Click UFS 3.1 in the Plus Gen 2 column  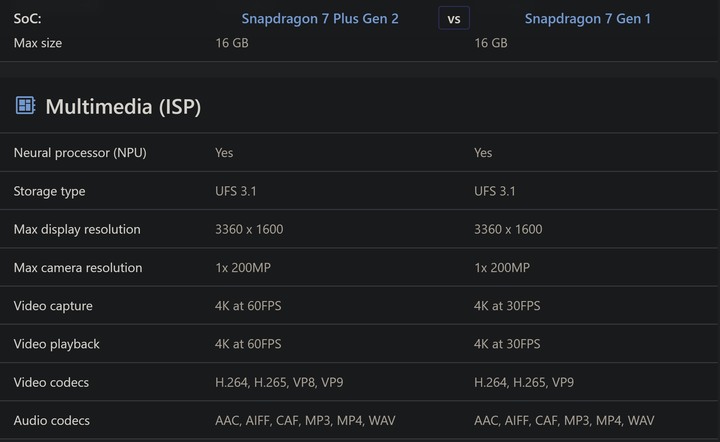[x=236, y=191]
